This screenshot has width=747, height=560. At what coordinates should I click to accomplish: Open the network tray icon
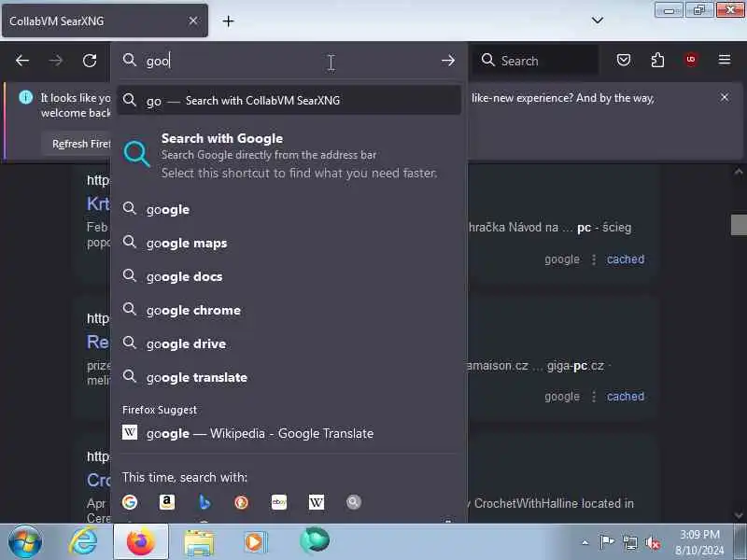point(629,542)
